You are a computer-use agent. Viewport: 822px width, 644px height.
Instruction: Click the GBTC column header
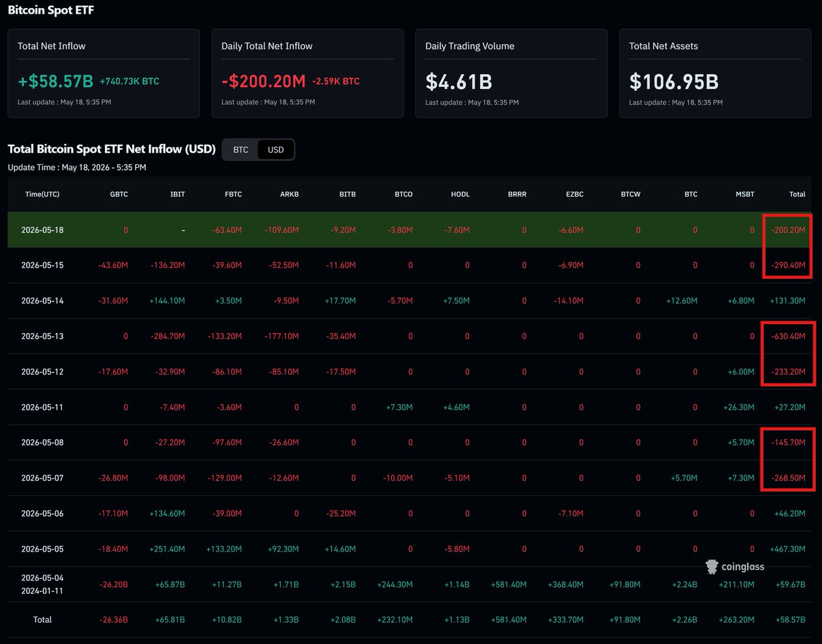(119, 194)
